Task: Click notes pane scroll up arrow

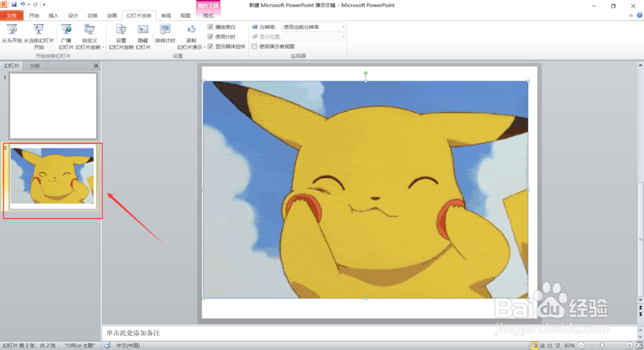Action: (x=640, y=329)
